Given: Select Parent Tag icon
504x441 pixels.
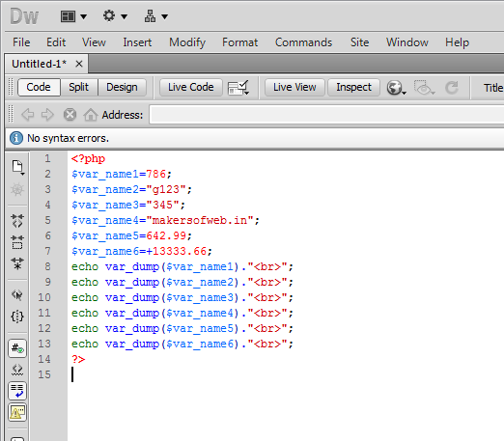Looking at the screenshot, I should (x=17, y=295).
